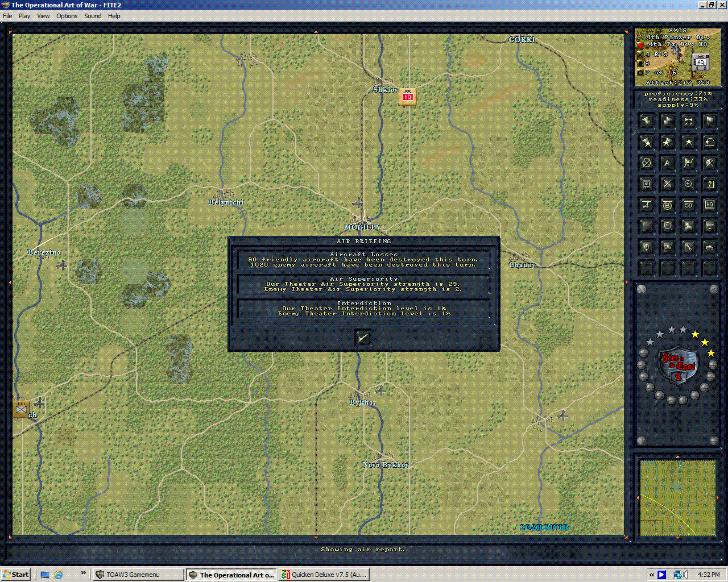
Task: Click the Chausy town label
Action: coord(522,265)
